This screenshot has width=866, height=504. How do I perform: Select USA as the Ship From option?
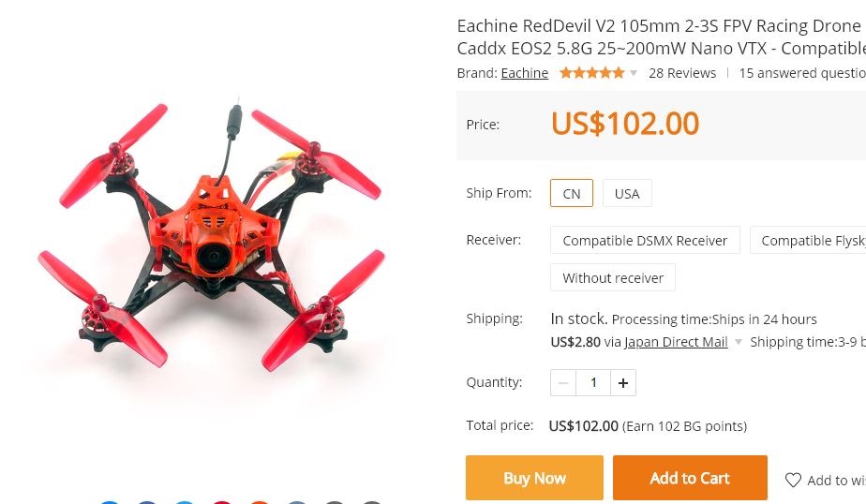627,193
